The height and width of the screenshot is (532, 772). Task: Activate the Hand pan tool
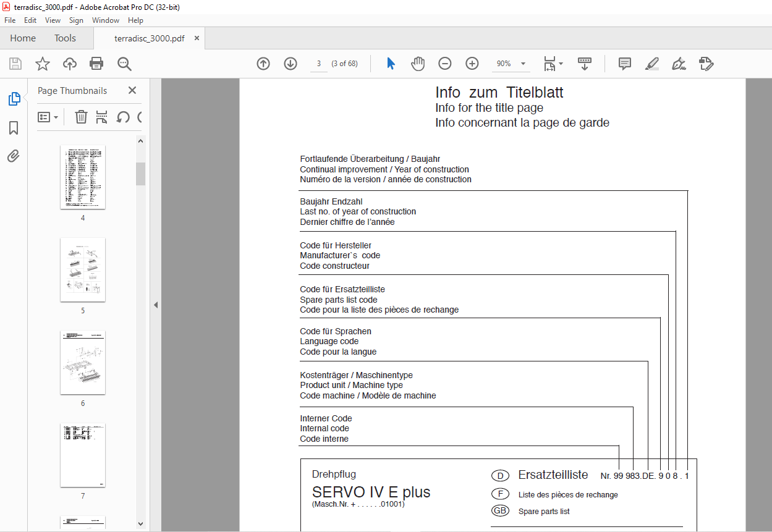pyautogui.click(x=418, y=64)
